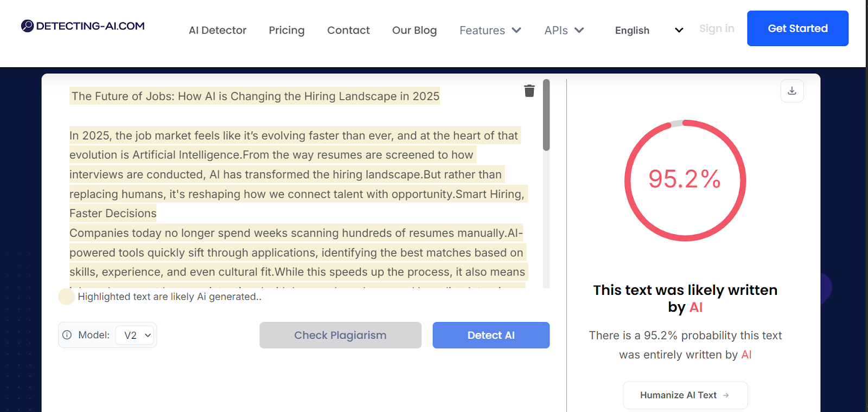The image size is (868, 412).
Task: Click the Sign in link
Action: (x=716, y=29)
